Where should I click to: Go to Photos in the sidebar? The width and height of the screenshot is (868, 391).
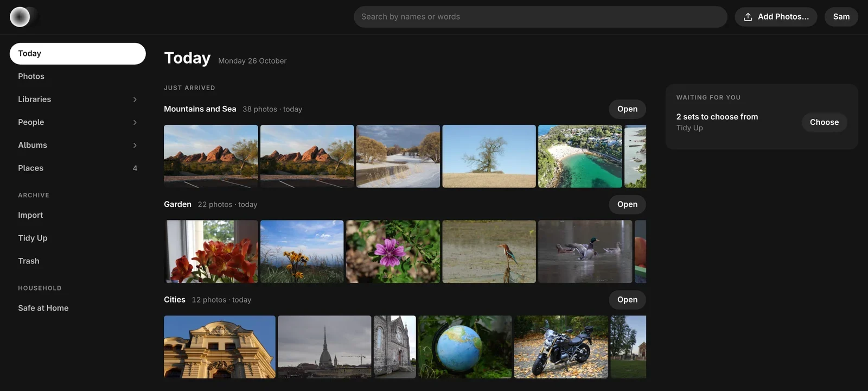click(x=78, y=77)
